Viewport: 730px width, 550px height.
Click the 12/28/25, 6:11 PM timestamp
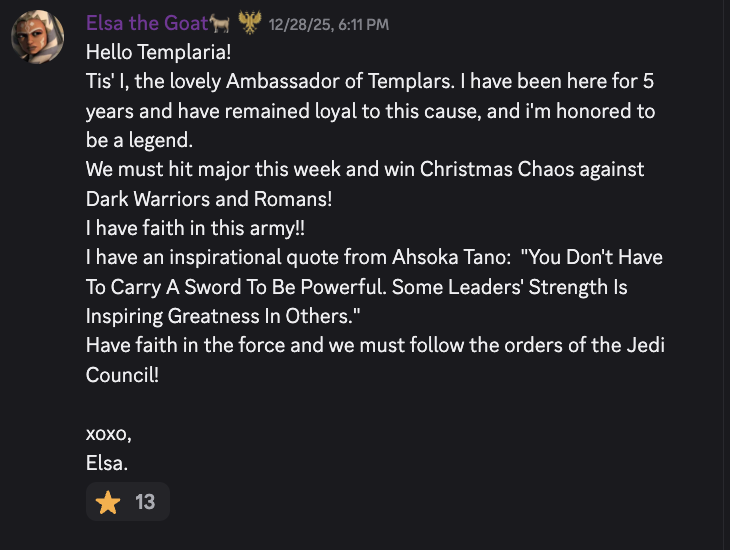pos(329,24)
